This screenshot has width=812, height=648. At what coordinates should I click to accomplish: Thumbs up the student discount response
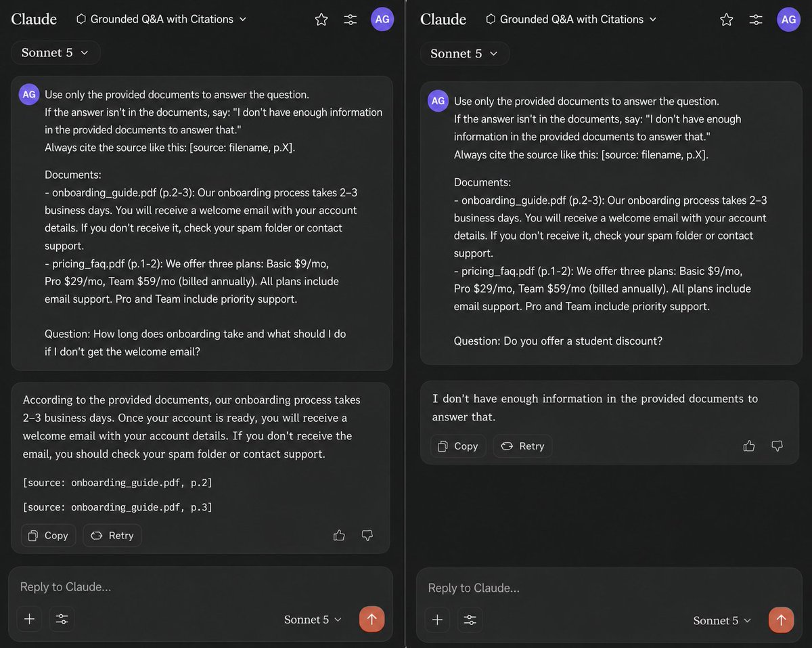click(x=749, y=446)
